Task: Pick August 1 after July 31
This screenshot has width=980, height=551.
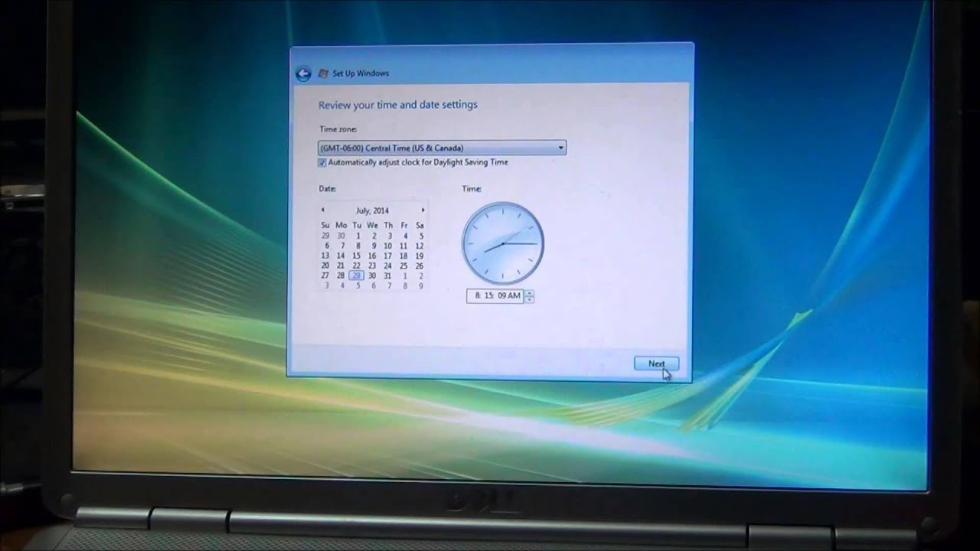Action: point(405,275)
